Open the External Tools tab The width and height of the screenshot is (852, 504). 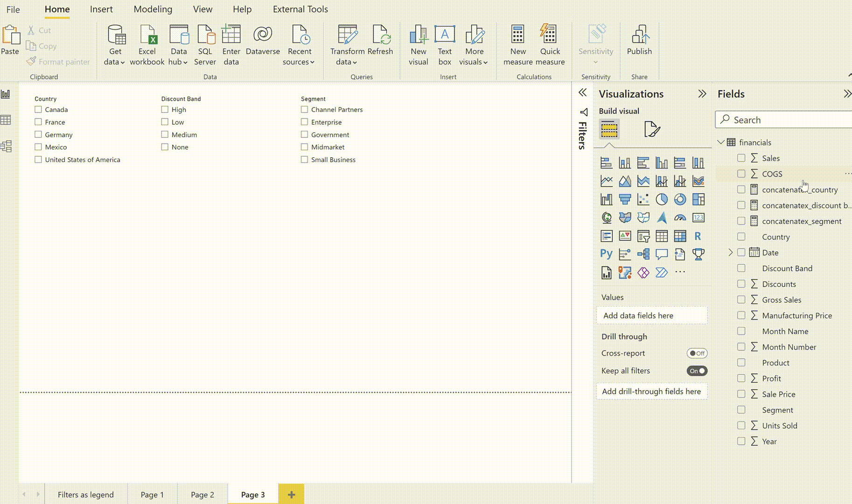pos(300,9)
